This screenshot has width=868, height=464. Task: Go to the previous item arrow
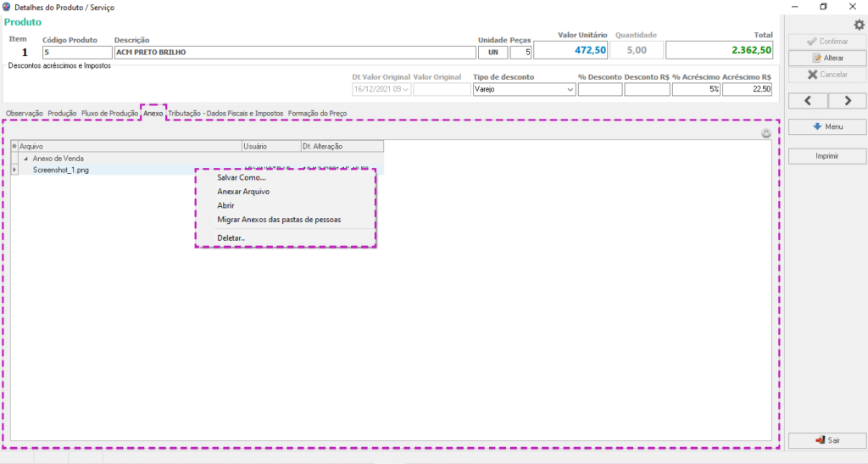[808, 101]
